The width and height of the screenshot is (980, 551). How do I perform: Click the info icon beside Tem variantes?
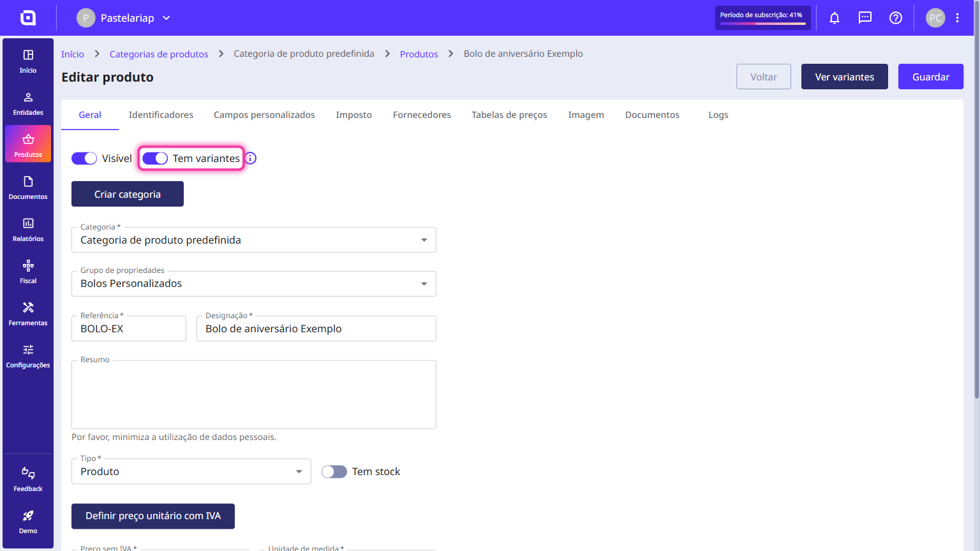point(251,158)
